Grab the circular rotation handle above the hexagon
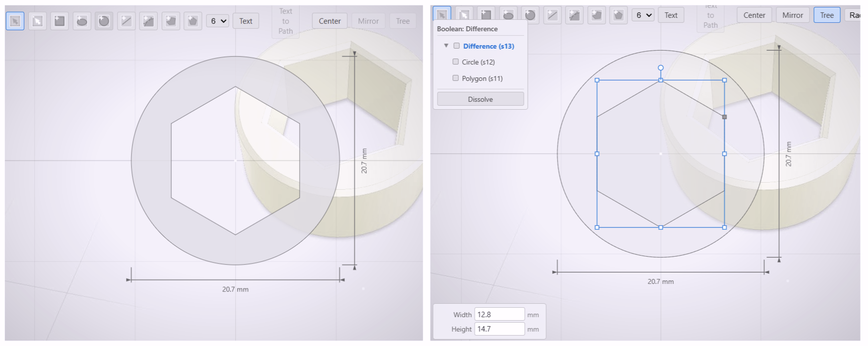The height and width of the screenshot is (346, 868). [660, 68]
